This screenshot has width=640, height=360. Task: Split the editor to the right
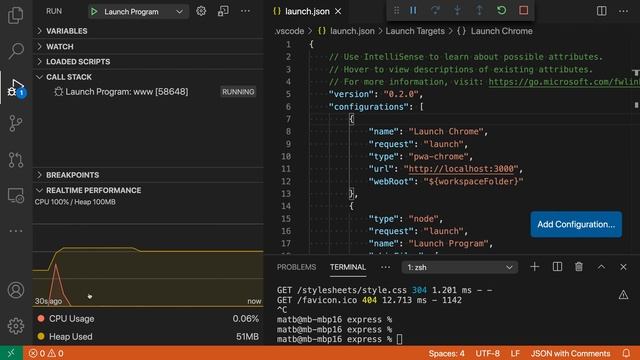tap(601, 11)
